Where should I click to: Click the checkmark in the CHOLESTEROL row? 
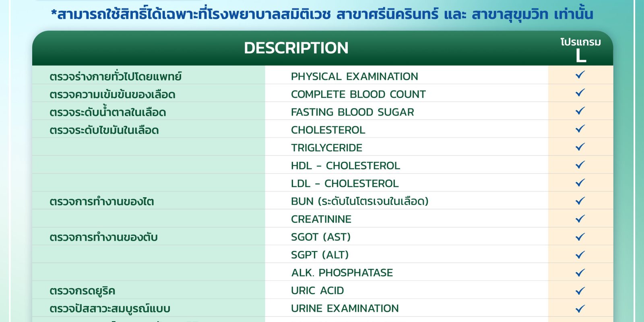coord(580,129)
